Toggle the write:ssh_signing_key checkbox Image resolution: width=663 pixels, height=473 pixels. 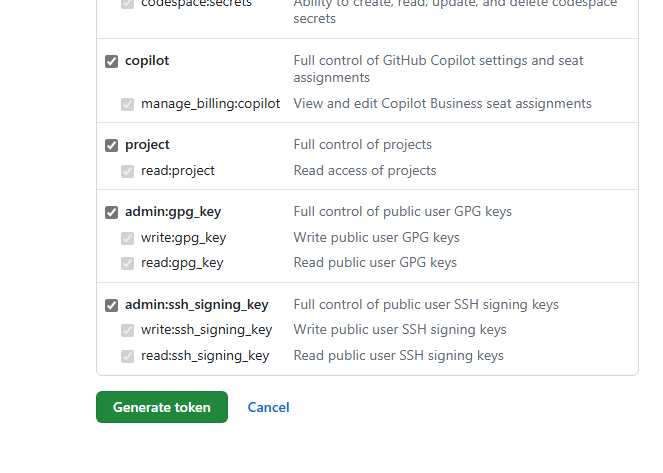[127, 330]
